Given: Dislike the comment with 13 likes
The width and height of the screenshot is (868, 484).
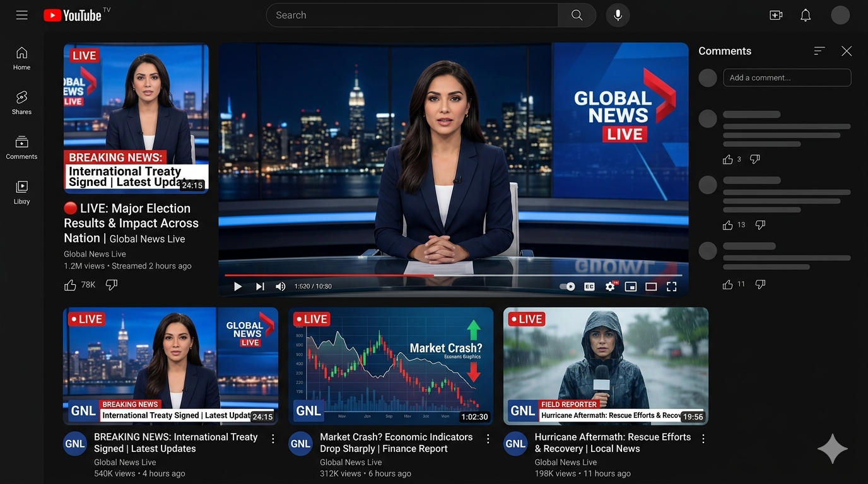Looking at the screenshot, I should pyautogui.click(x=760, y=225).
